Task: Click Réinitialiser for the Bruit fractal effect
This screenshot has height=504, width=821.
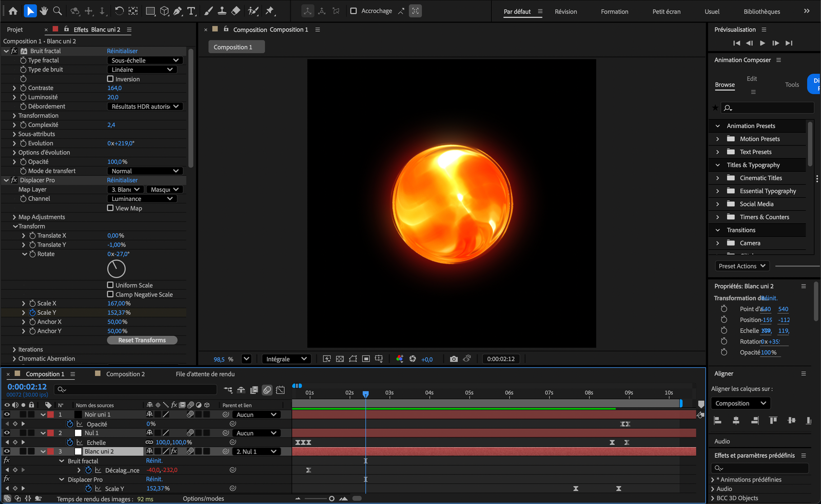Action: (122, 51)
